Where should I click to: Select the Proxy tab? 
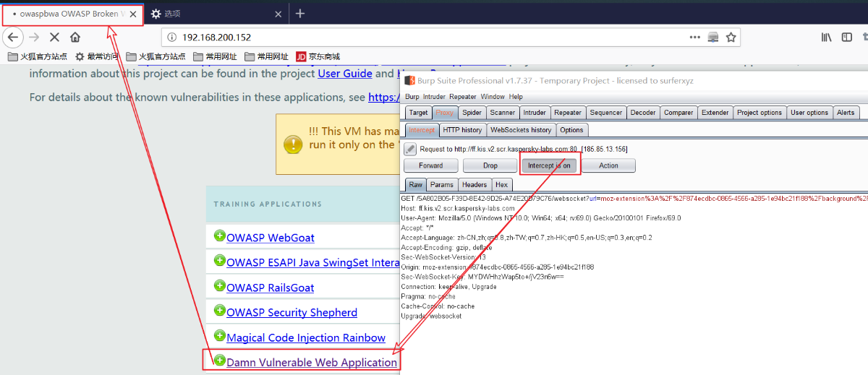[445, 112]
